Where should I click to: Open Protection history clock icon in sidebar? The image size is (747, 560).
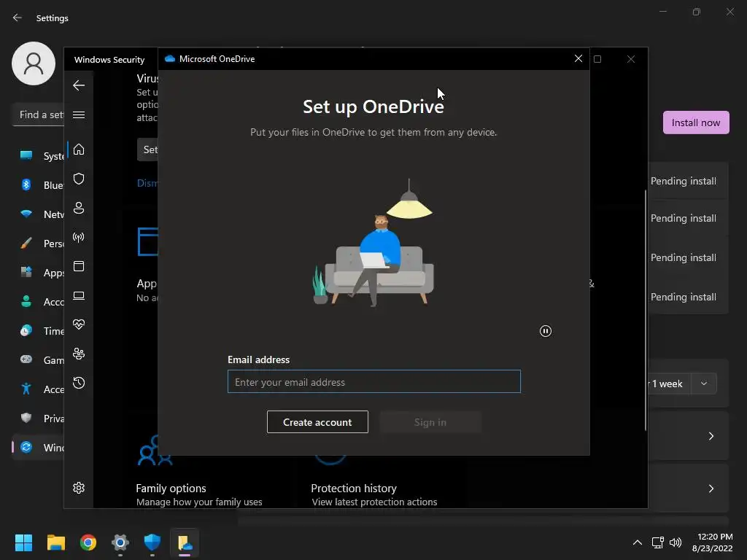coord(79,383)
